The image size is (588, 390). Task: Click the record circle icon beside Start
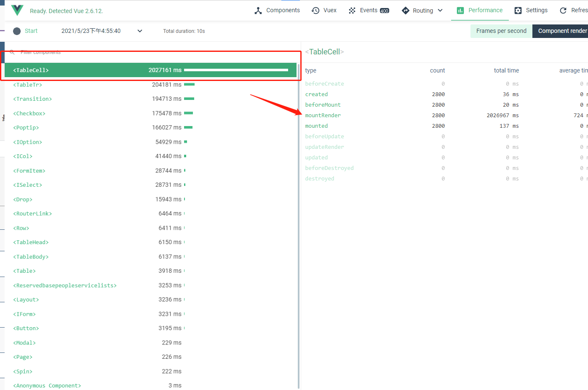pos(17,31)
